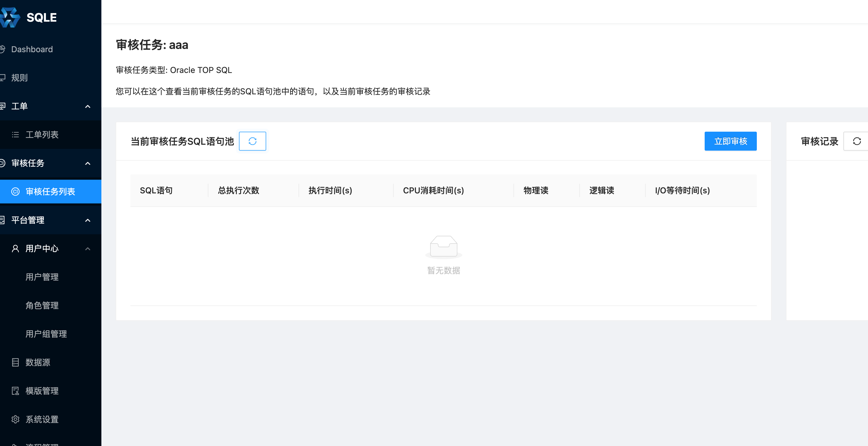Click the 平台管理 platform management icon

pos(3,220)
